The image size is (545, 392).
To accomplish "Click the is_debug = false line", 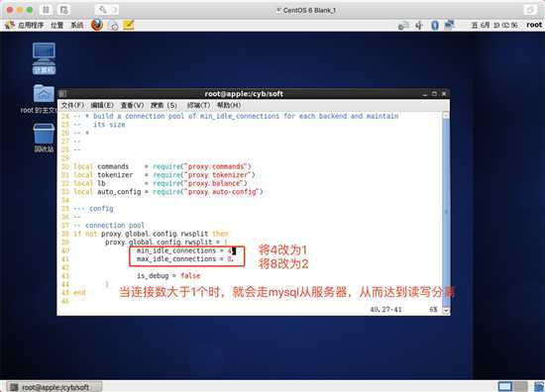I will 168,275.
